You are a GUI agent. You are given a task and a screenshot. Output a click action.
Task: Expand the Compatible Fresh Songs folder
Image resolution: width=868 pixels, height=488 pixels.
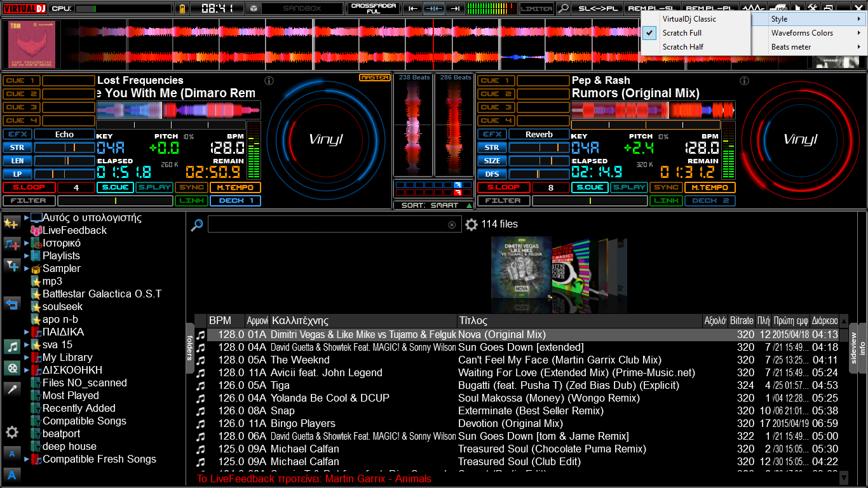pyautogui.click(x=27, y=459)
